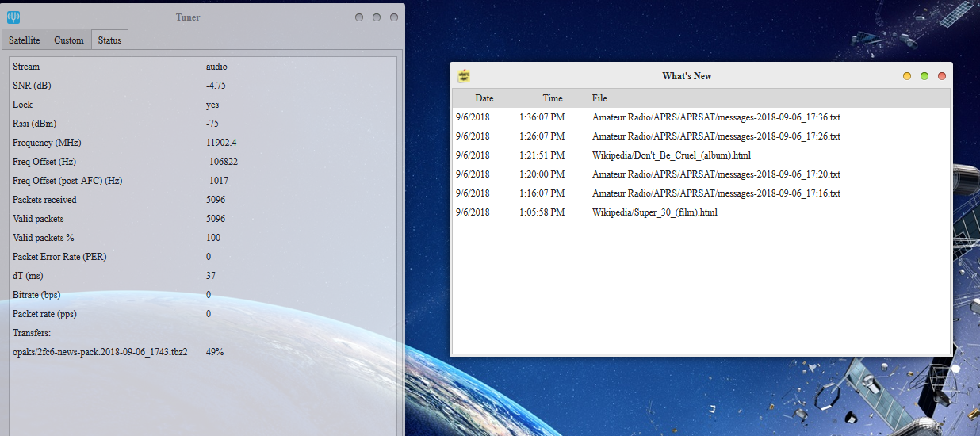Image resolution: width=980 pixels, height=436 pixels.
Task: Select the 1:21:51 PM time cell
Action: (x=542, y=155)
